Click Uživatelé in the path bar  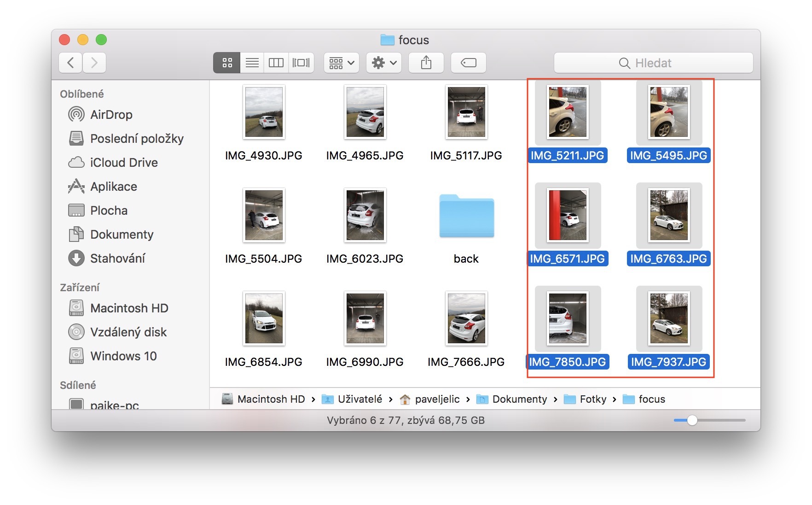pos(352,399)
